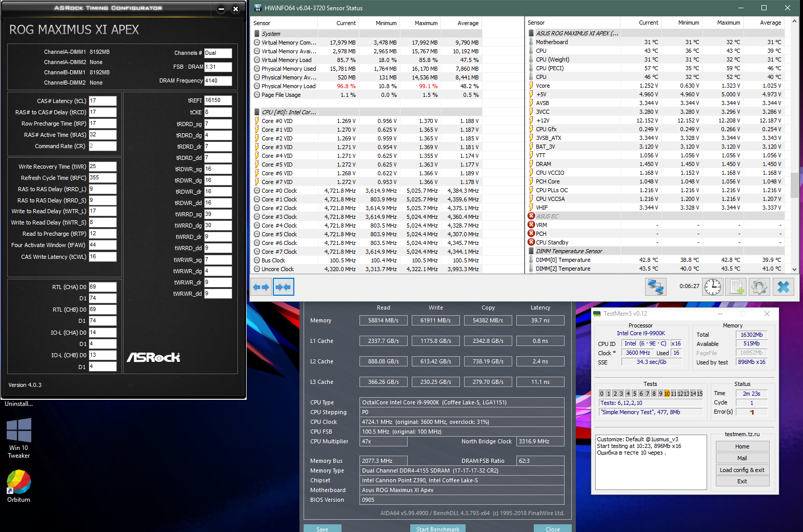Select the CPU Standby sensor row

(655, 242)
